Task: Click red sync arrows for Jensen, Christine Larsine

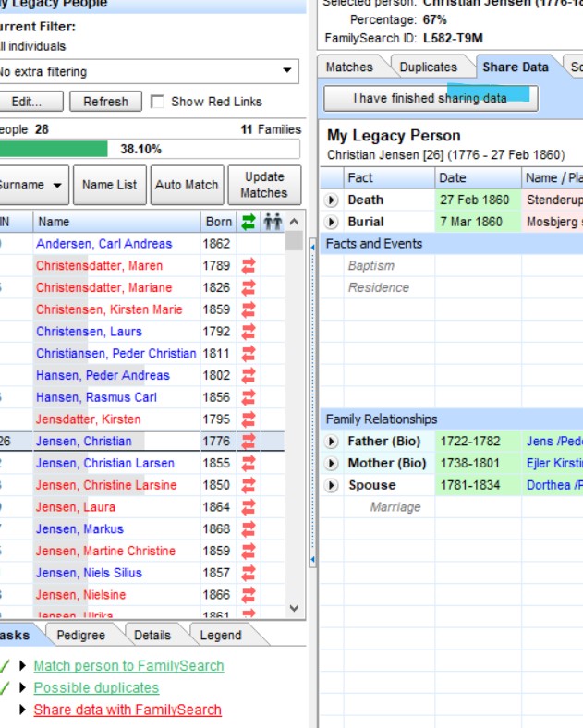Action: coord(249,485)
